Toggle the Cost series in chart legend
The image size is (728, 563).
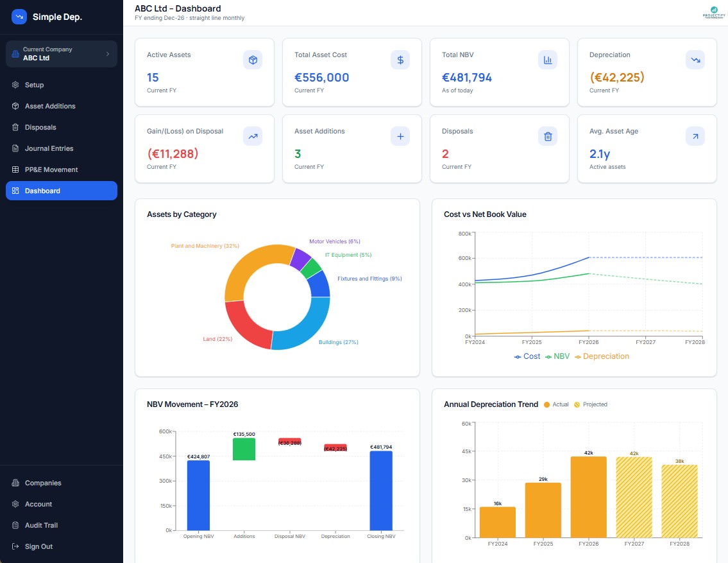click(x=527, y=356)
